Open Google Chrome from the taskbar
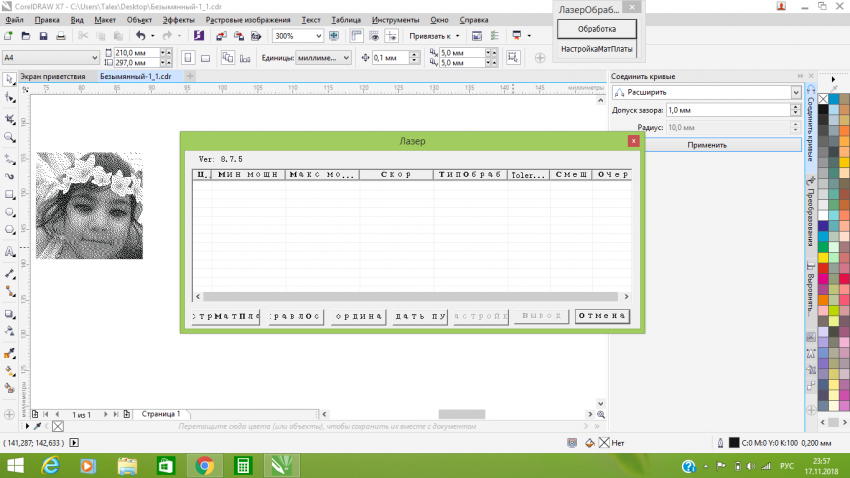 coord(203,465)
